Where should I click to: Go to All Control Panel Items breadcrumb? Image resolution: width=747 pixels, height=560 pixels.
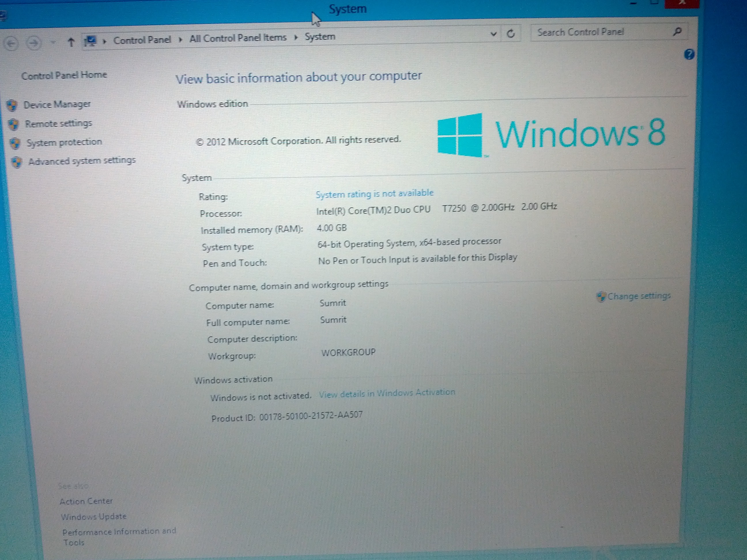click(x=238, y=38)
